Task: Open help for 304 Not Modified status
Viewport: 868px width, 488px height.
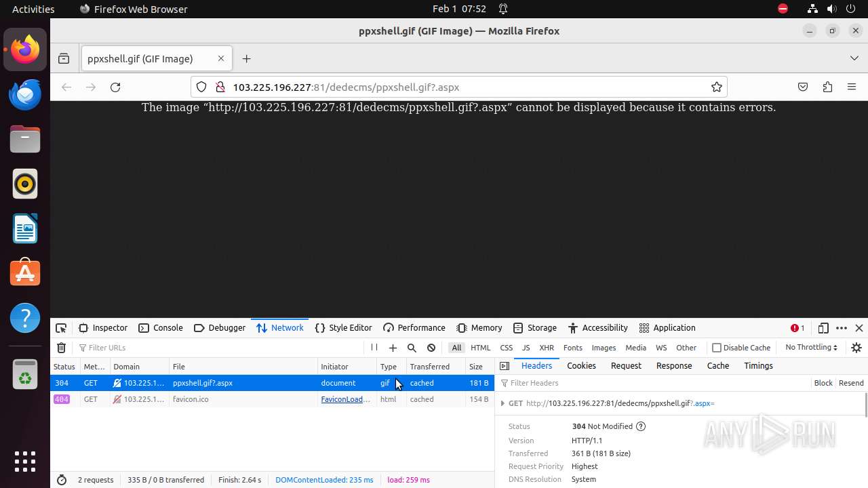Action: (641, 426)
